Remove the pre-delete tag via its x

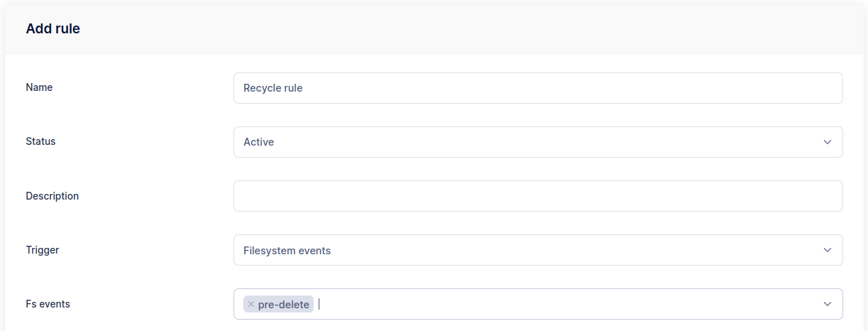tap(251, 304)
